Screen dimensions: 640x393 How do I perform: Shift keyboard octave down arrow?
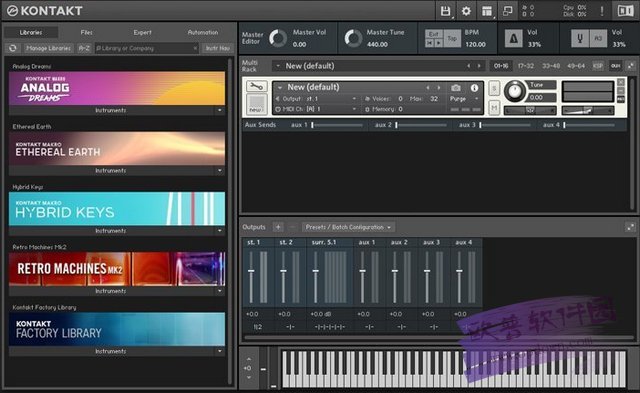pyautogui.click(x=249, y=377)
